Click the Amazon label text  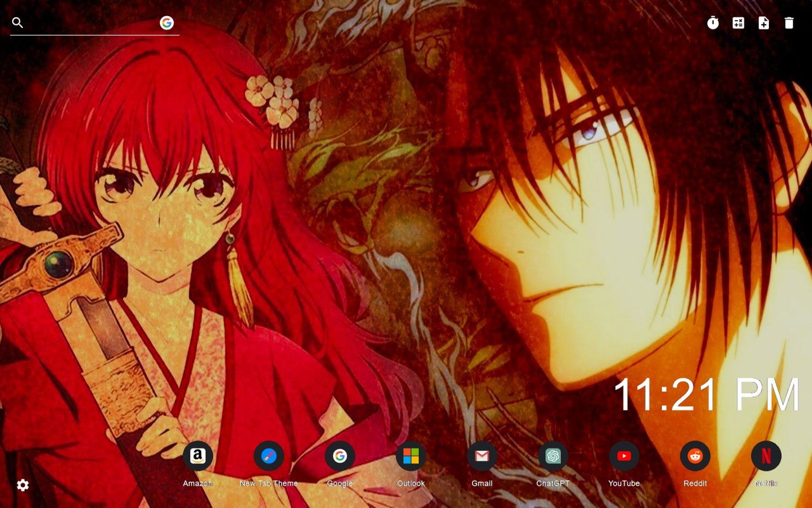coord(198,483)
